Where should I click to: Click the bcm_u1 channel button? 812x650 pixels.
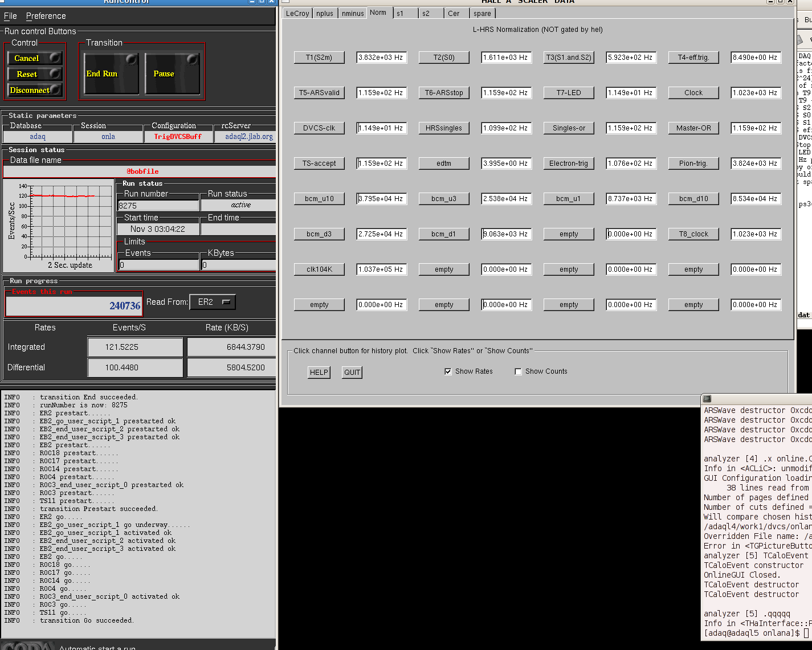pyautogui.click(x=569, y=199)
